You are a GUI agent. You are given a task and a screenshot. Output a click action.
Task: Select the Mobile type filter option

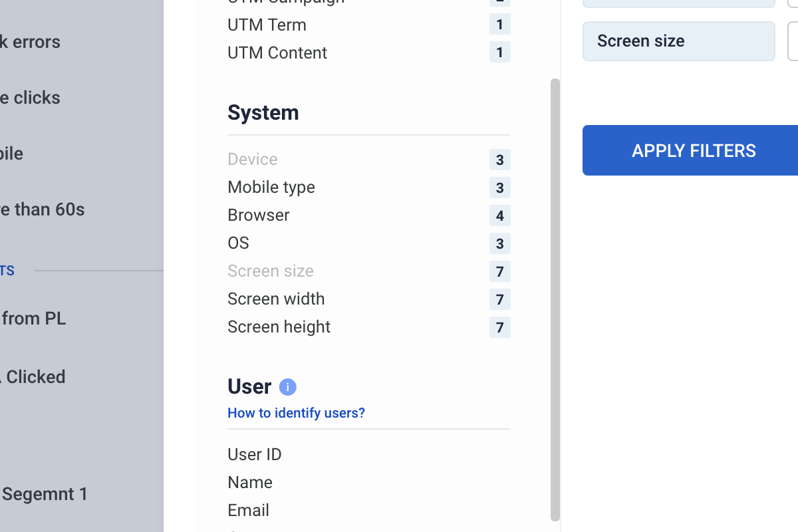pyautogui.click(x=271, y=188)
